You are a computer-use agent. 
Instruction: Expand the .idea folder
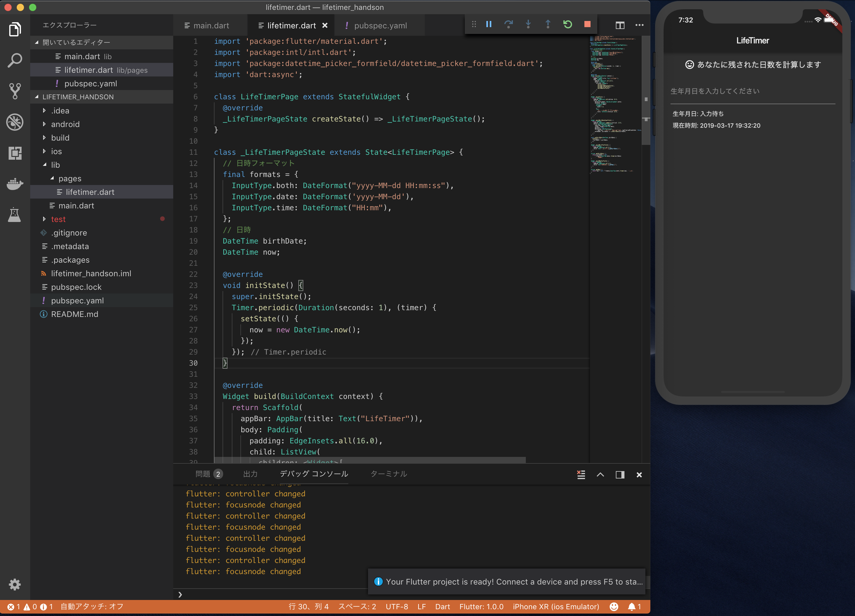(101, 110)
